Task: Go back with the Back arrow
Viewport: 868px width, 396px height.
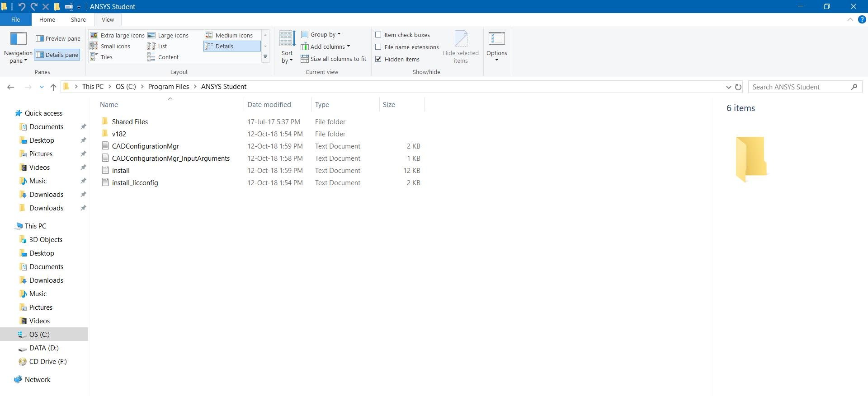Action: pyautogui.click(x=11, y=87)
